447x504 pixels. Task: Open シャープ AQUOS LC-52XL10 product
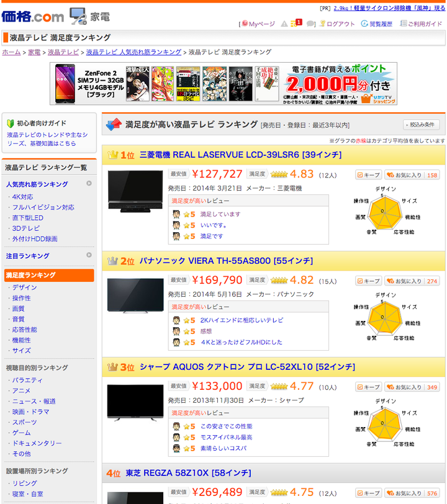pyautogui.click(x=247, y=367)
